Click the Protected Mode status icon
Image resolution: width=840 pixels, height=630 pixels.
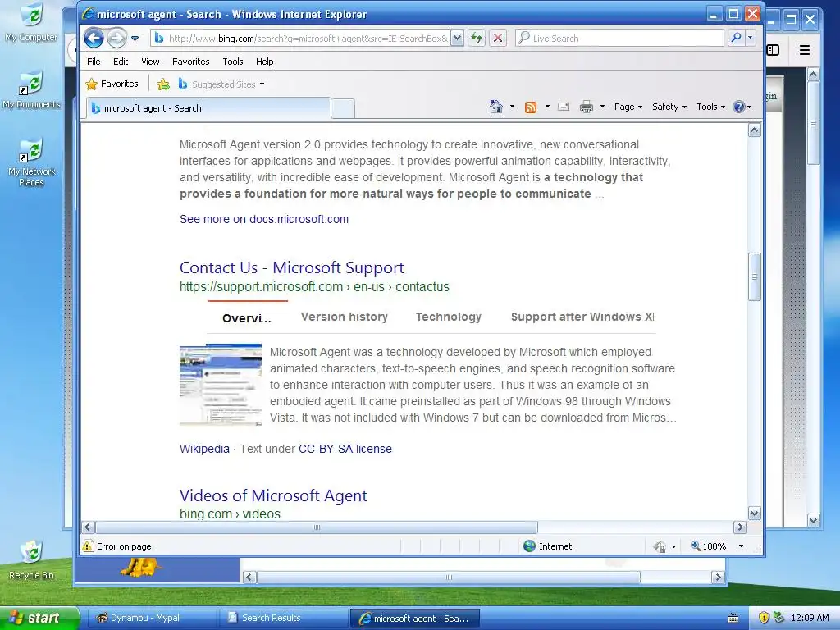(x=660, y=546)
